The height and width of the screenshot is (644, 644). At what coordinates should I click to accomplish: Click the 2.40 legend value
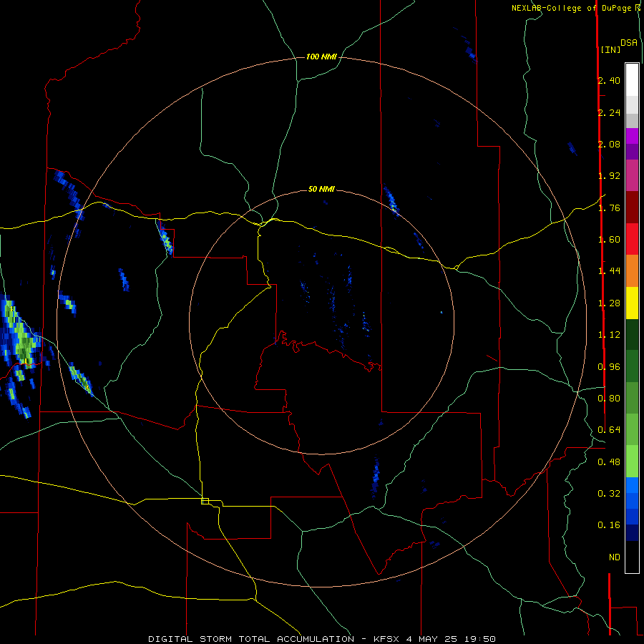click(609, 80)
